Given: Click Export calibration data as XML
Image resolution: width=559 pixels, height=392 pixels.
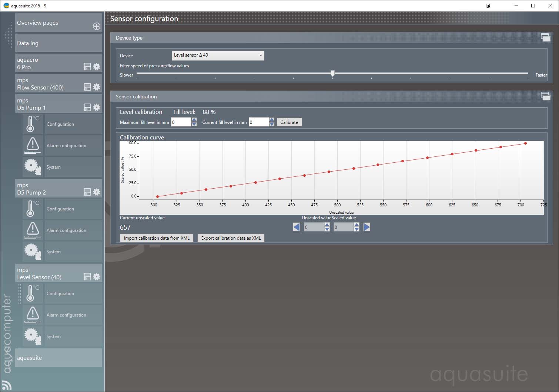Looking at the screenshot, I should tap(231, 238).
